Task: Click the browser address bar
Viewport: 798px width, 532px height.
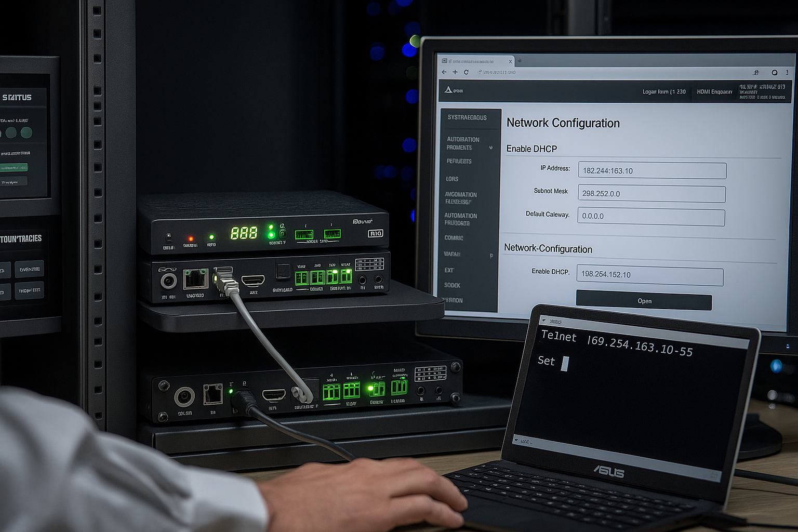Action: point(571,72)
